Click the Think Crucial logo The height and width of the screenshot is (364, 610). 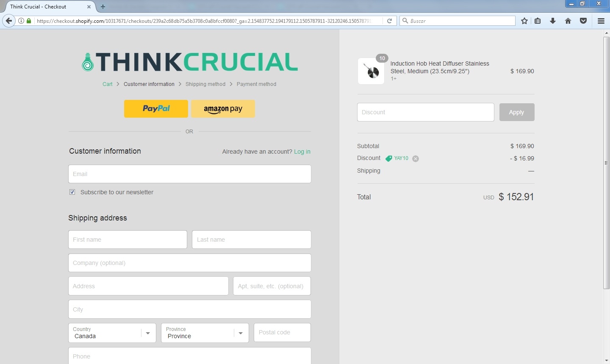tap(189, 62)
